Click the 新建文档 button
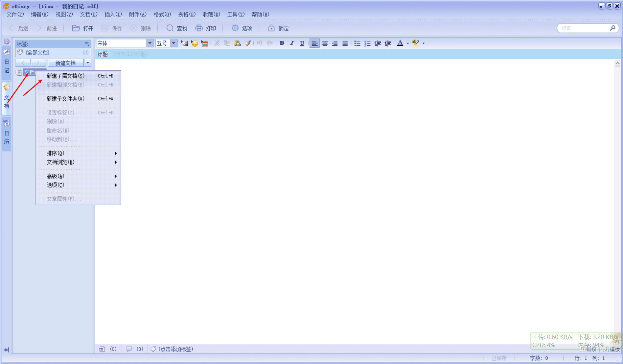Image resolution: width=623 pixels, height=364 pixels. click(x=66, y=63)
